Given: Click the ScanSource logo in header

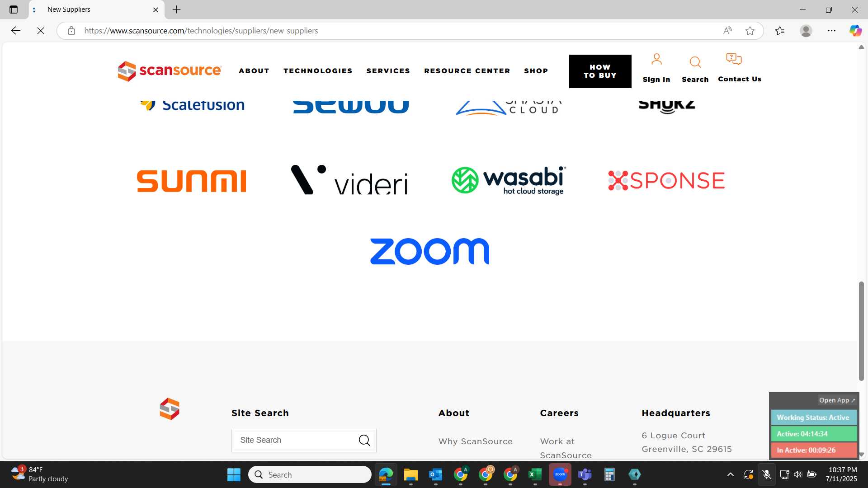Looking at the screenshot, I should pyautogui.click(x=170, y=71).
